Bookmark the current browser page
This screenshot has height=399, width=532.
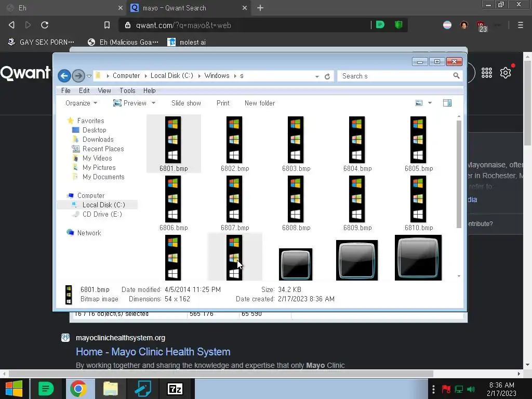[x=107, y=25]
